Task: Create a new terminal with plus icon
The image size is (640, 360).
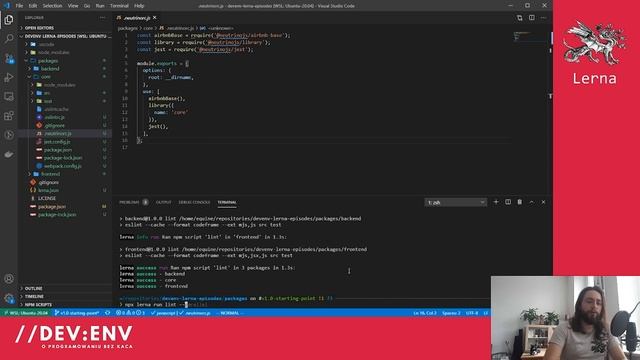Action: pos(496,202)
